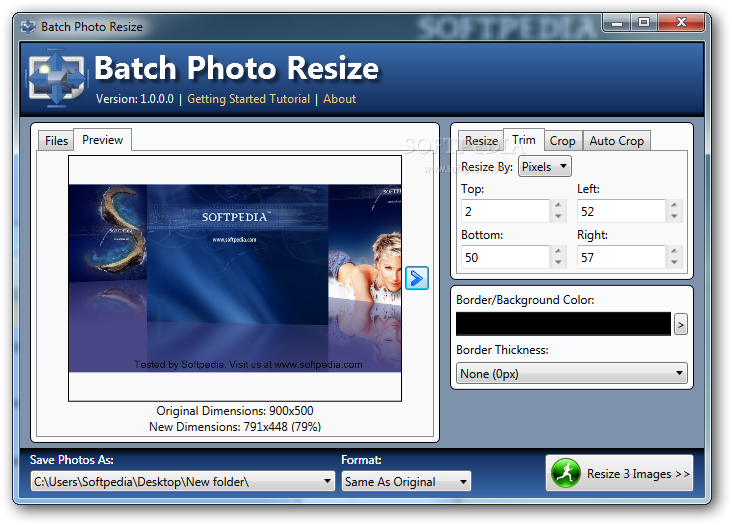Decrease the Right trim value
This screenshot has width=732, height=525.
coord(674,263)
